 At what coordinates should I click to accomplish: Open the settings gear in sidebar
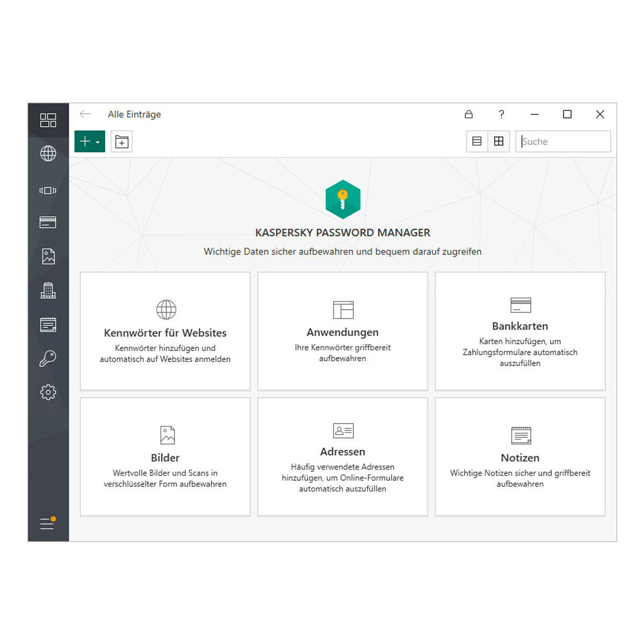point(48,392)
